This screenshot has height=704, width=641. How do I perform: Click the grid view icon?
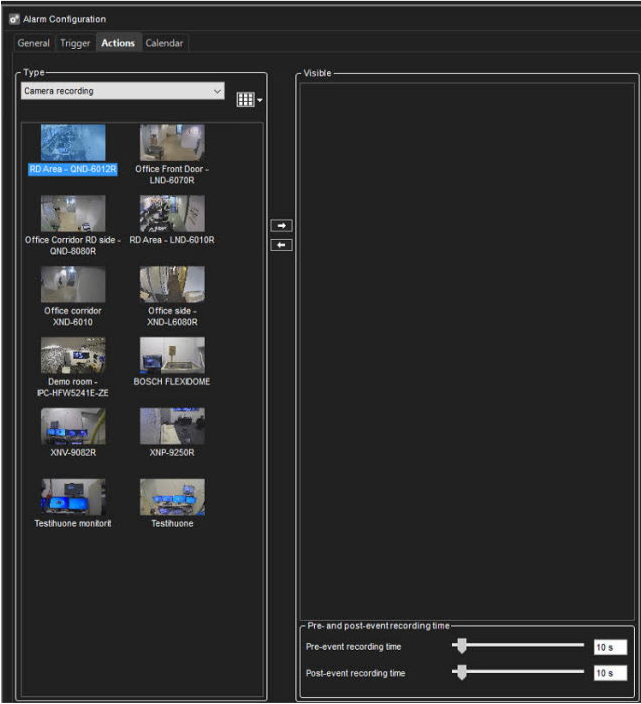pyautogui.click(x=243, y=98)
